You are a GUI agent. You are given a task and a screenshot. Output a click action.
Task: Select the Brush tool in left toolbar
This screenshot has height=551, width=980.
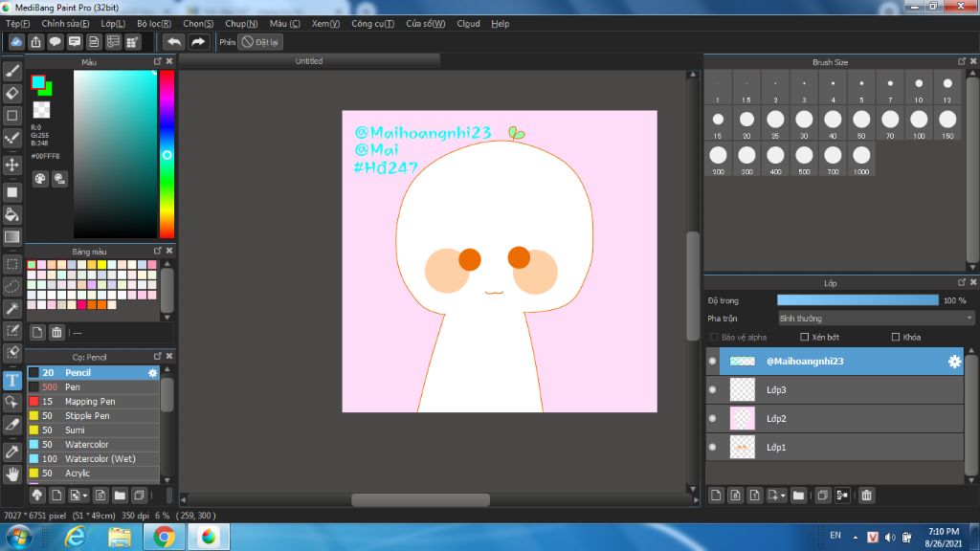pyautogui.click(x=11, y=71)
